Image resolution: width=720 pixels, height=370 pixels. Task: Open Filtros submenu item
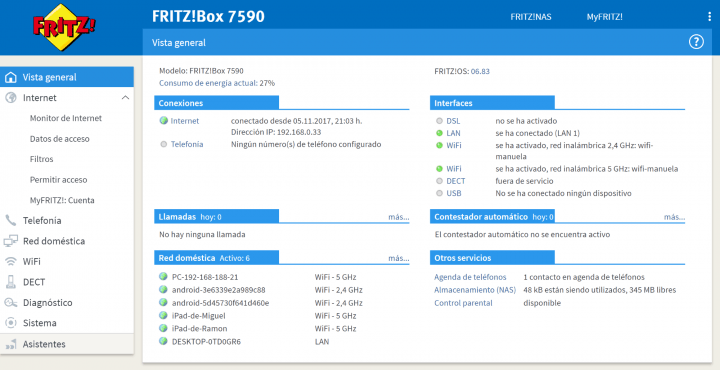41,159
